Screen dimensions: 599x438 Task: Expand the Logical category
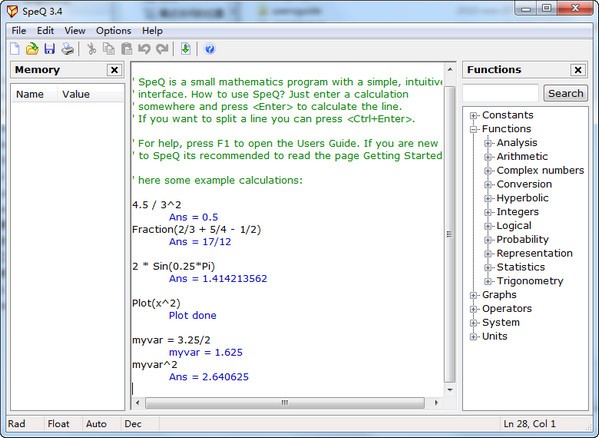[488, 226]
